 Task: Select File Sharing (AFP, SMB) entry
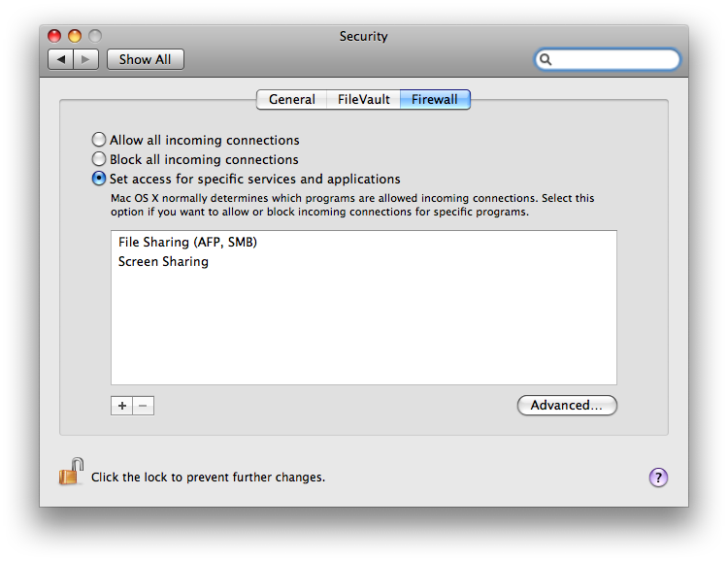187,242
